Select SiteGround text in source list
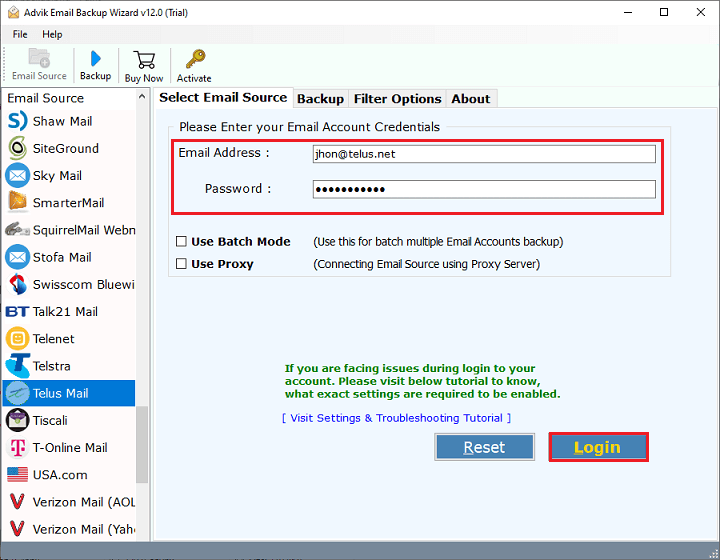 pyautogui.click(x=66, y=148)
